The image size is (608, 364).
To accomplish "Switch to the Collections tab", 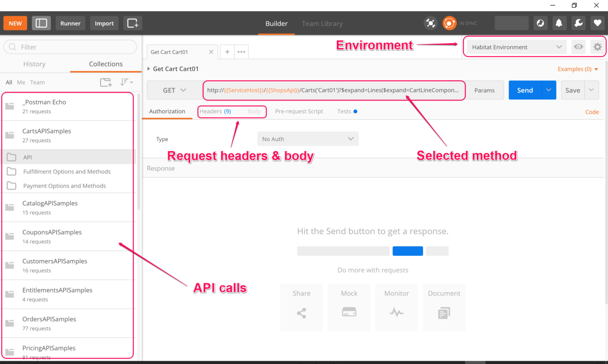I will pyautogui.click(x=106, y=64).
